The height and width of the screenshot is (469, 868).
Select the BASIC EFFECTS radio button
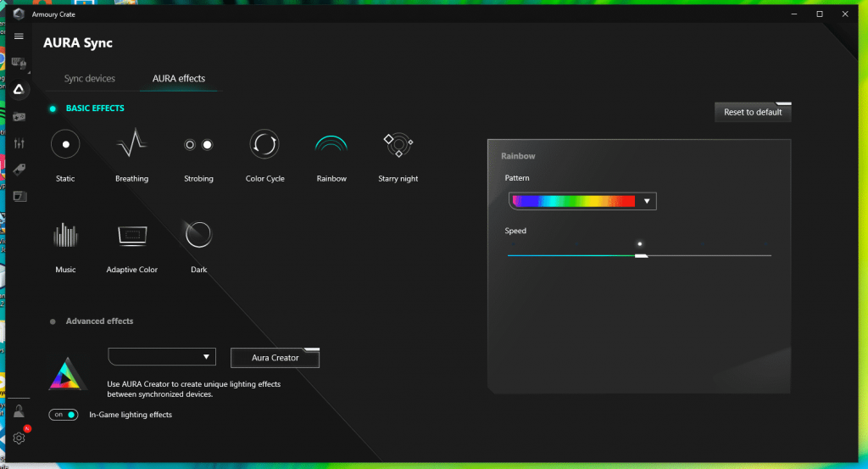click(53, 109)
